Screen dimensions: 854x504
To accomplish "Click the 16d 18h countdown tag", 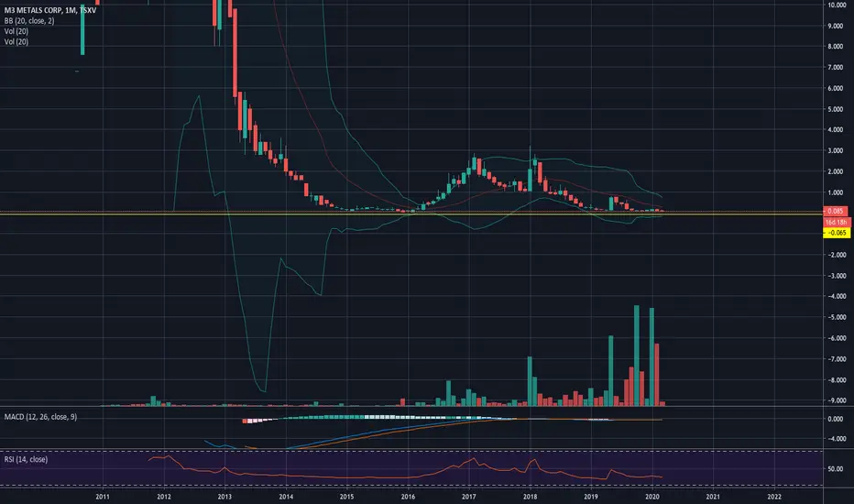I will pos(836,223).
